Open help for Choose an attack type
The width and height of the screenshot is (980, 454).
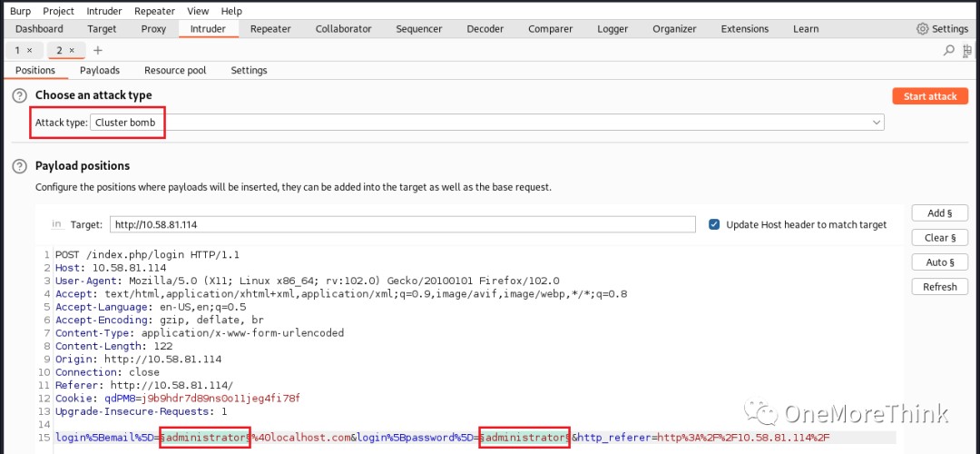click(21, 95)
